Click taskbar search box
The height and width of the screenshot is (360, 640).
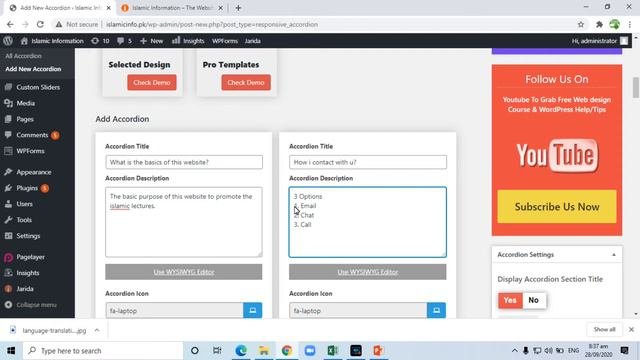[103, 351]
